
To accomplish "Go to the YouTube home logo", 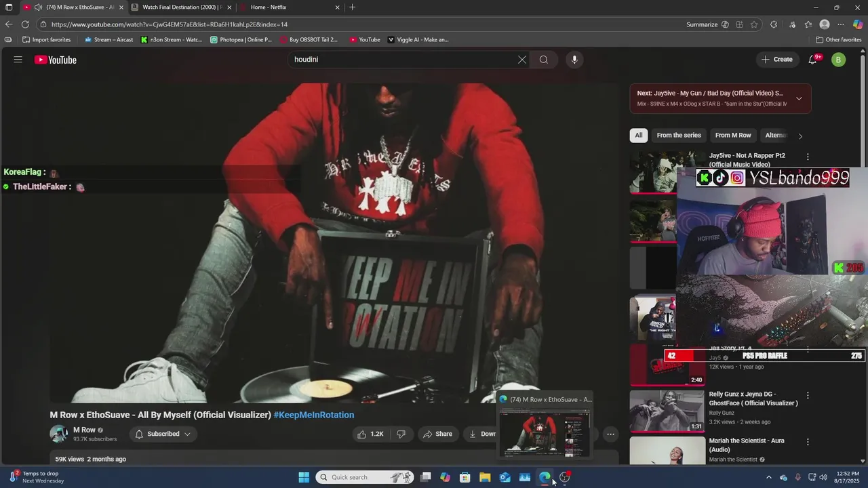I will coord(56,60).
